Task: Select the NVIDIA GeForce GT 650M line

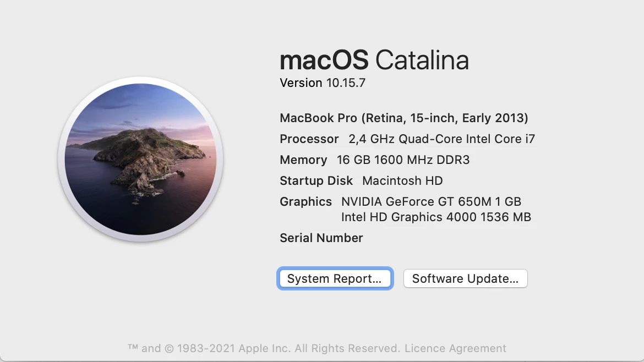Action: coord(431,202)
